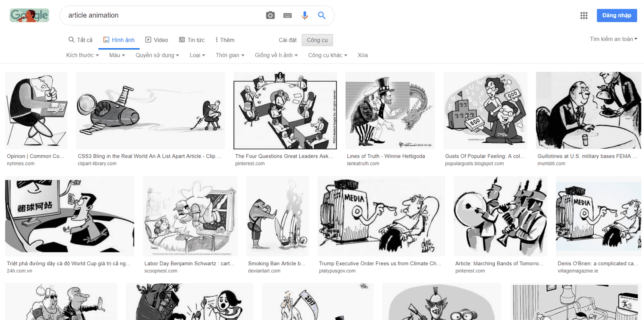Image resolution: width=644 pixels, height=320 pixels.
Task: Click Xóa to clear filters
Action: (363, 55)
